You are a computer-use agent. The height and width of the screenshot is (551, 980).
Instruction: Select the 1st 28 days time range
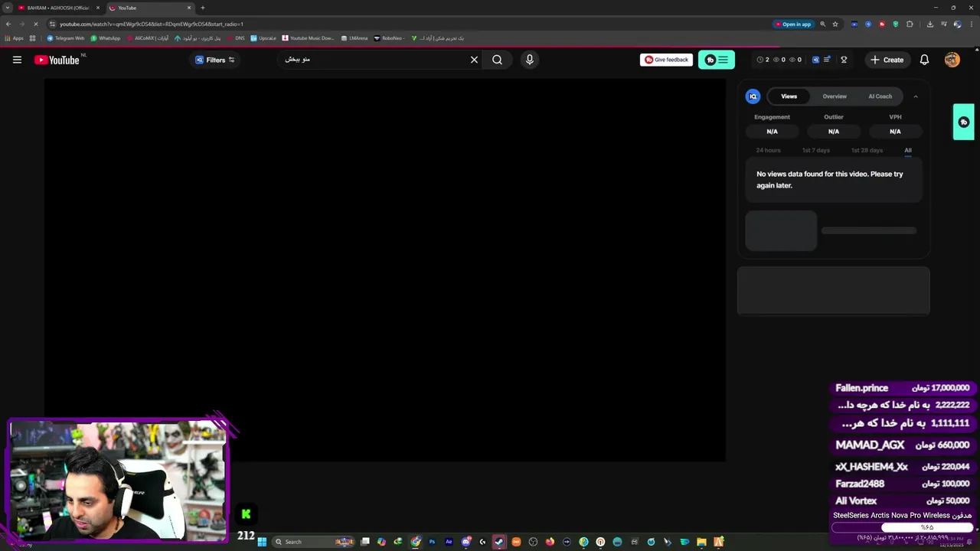867,150
